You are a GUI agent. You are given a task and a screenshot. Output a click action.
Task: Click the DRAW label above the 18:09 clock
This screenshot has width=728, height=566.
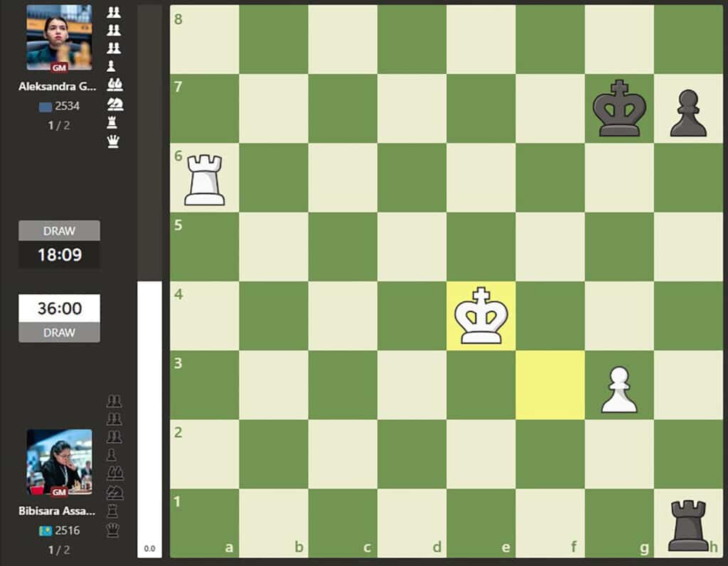[59, 231]
